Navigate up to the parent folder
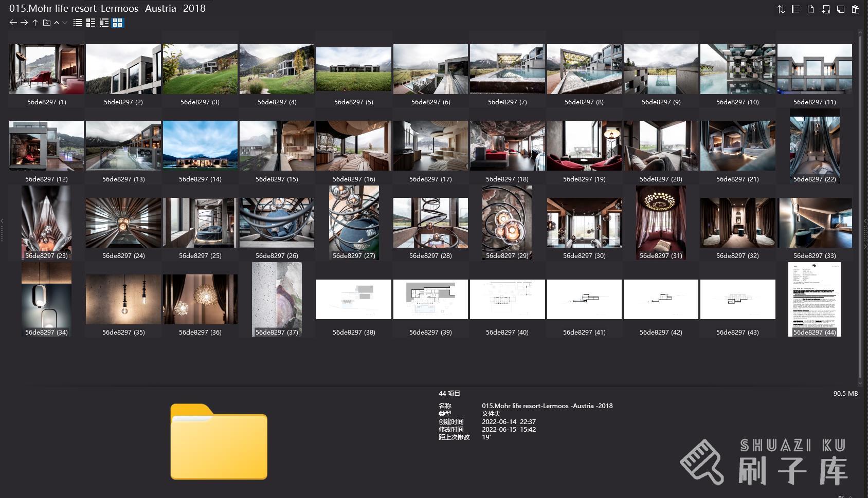 [35, 23]
